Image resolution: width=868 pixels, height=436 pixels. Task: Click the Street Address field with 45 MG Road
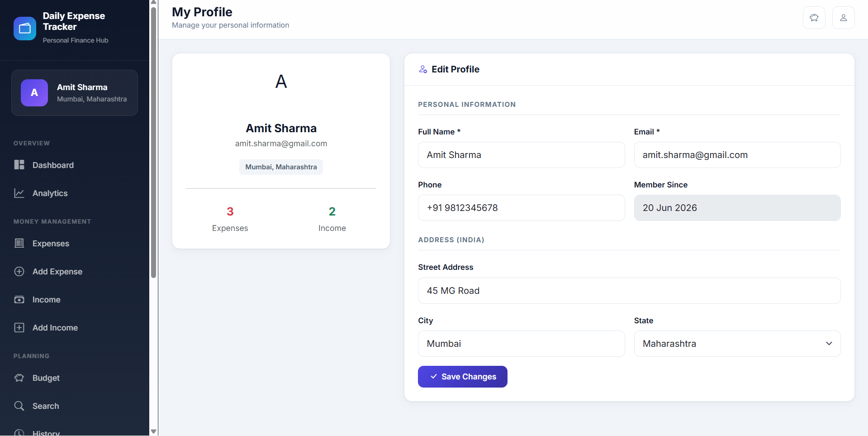(629, 291)
